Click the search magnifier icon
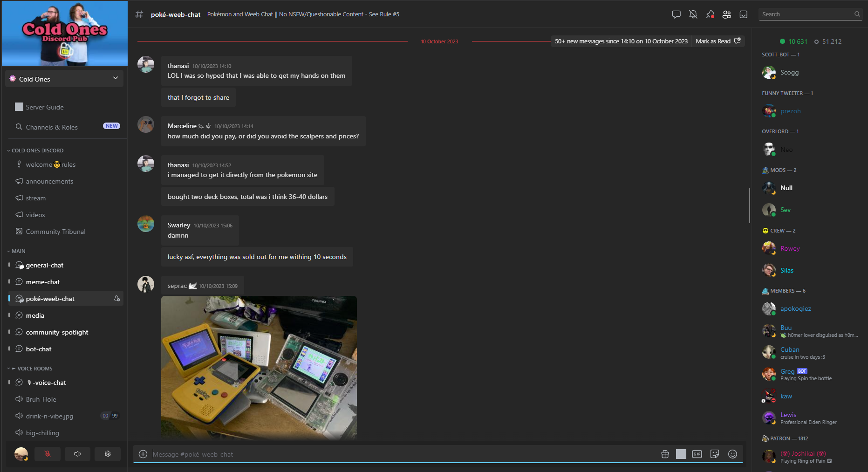 (x=857, y=14)
